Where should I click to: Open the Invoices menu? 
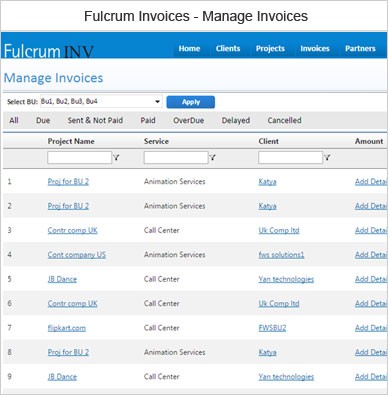pos(315,49)
